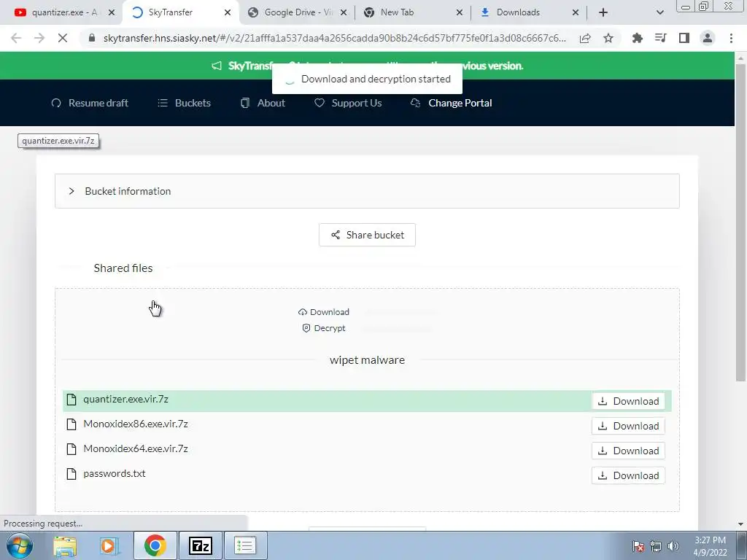Open the Chrome profile avatar
747x560 pixels.
(x=708, y=38)
